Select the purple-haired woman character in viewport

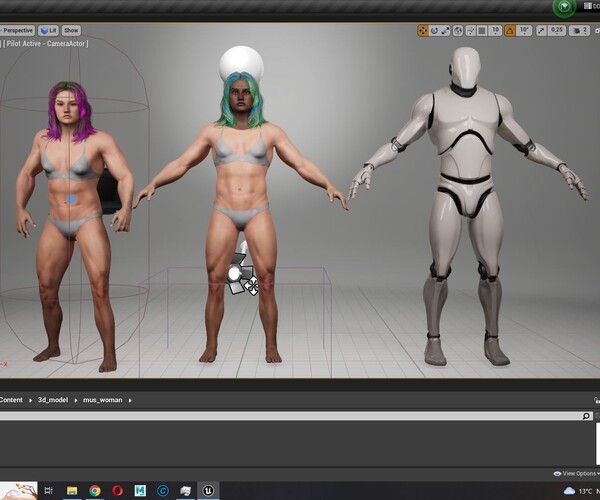[73, 226]
